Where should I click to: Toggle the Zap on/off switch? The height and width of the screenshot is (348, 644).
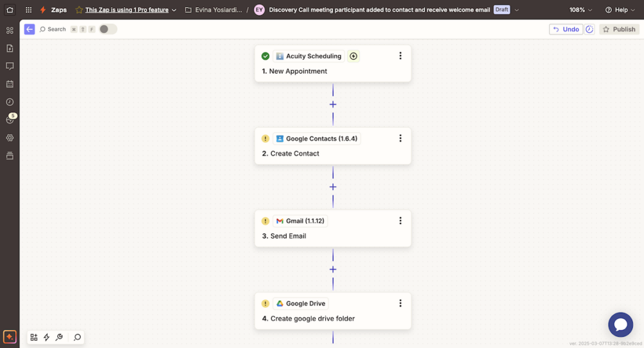click(108, 29)
